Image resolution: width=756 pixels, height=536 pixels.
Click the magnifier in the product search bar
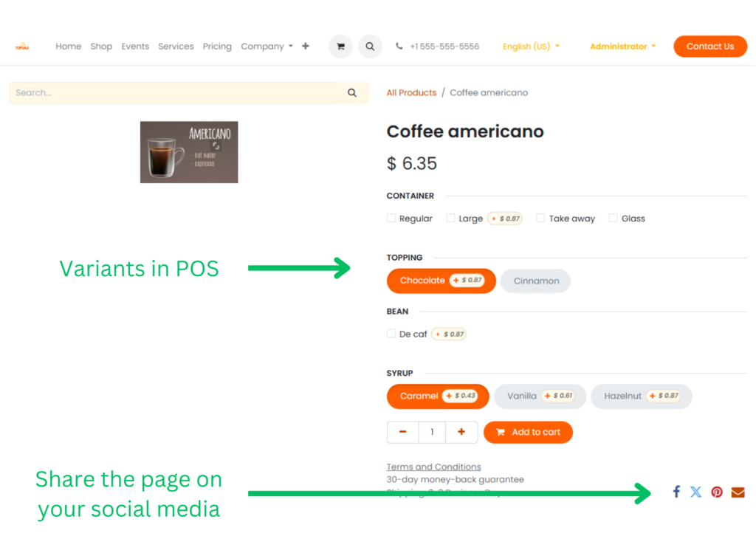coord(352,92)
